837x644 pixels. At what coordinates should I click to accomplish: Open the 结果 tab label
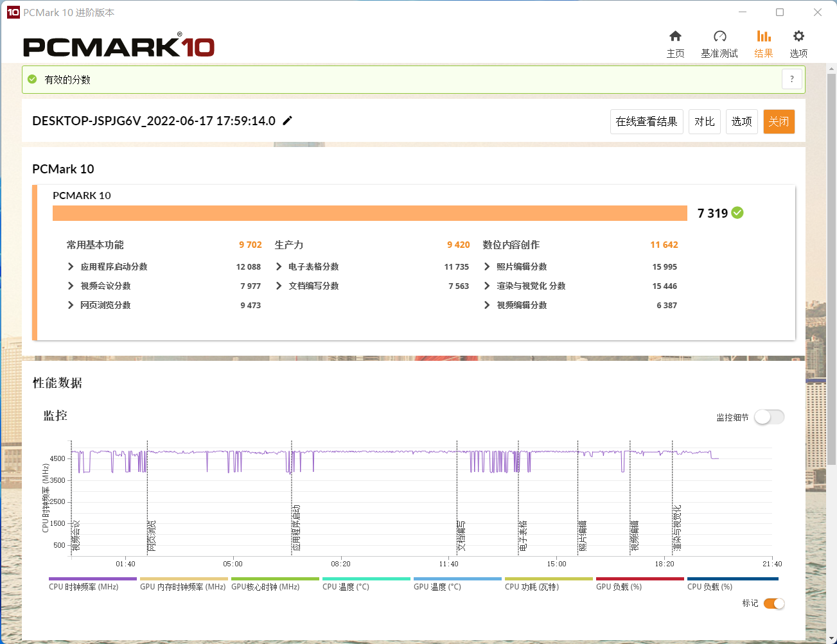pyautogui.click(x=764, y=53)
